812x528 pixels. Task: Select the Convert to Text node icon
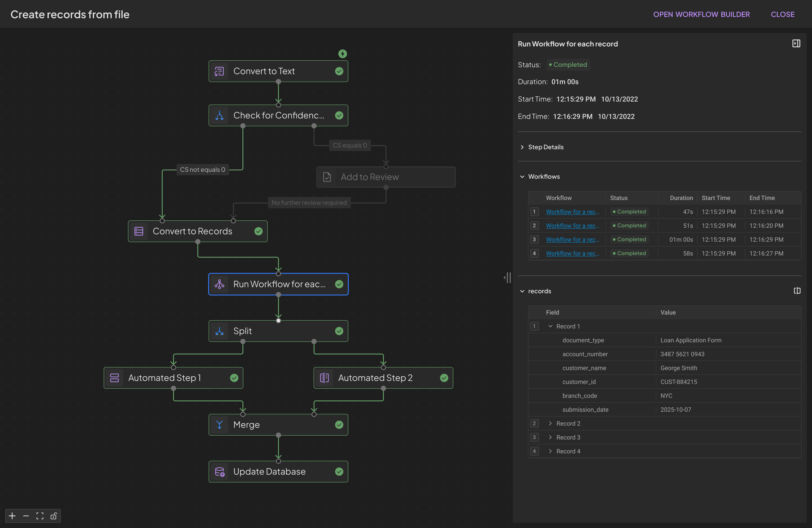click(219, 71)
